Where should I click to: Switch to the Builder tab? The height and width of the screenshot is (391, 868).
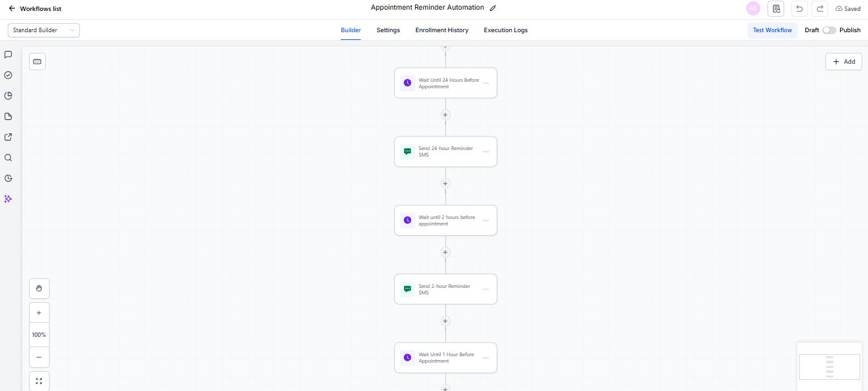[351, 30]
